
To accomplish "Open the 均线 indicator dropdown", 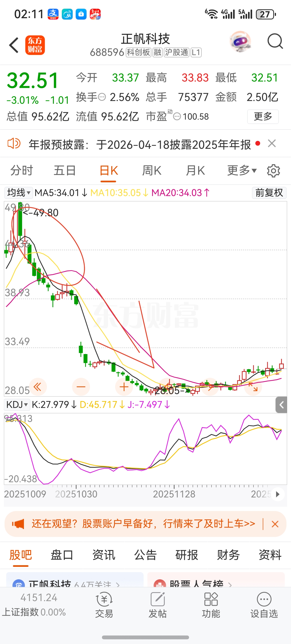I will [18, 193].
